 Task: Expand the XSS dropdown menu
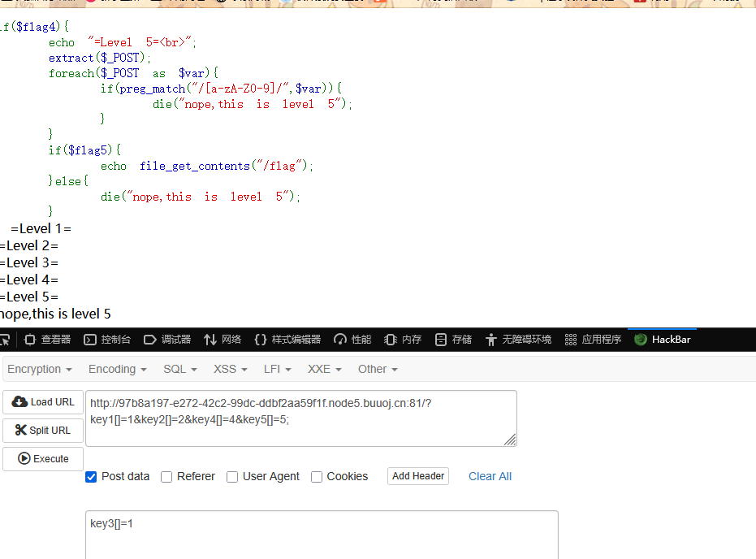[x=230, y=369]
